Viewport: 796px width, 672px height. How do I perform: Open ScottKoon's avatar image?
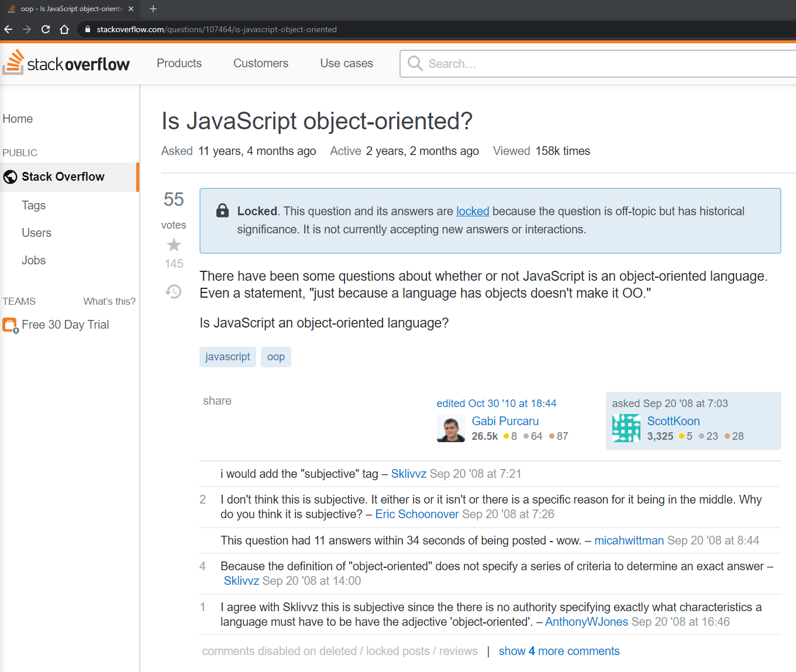pyautogui.click(x=626, y=429)
